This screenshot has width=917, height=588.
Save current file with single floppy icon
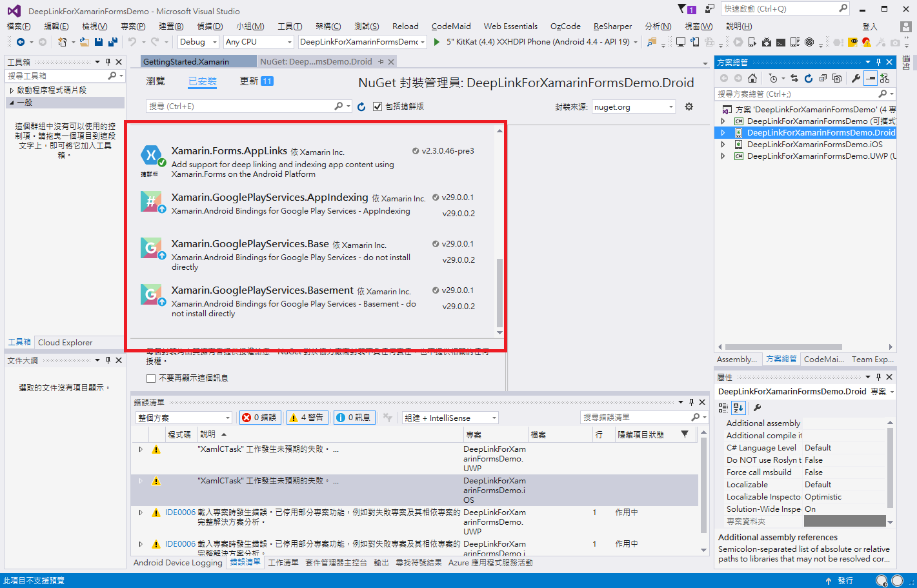(99, 42)
